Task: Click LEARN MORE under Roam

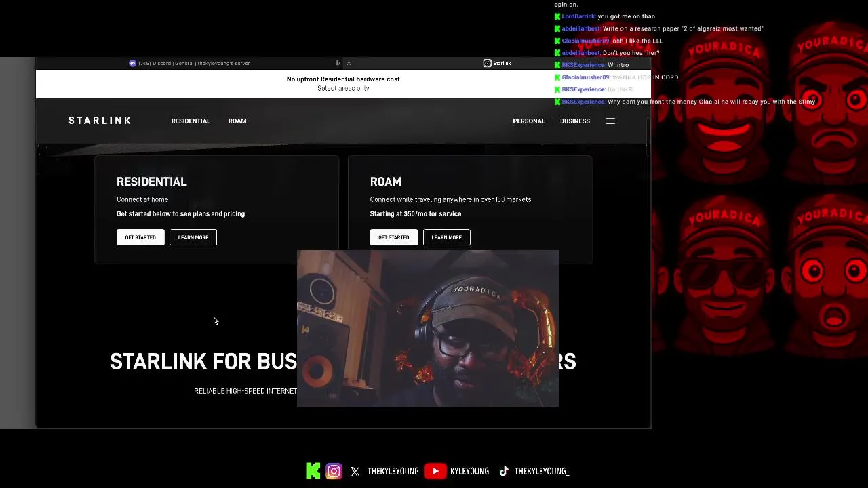Action: click(447, 237)
